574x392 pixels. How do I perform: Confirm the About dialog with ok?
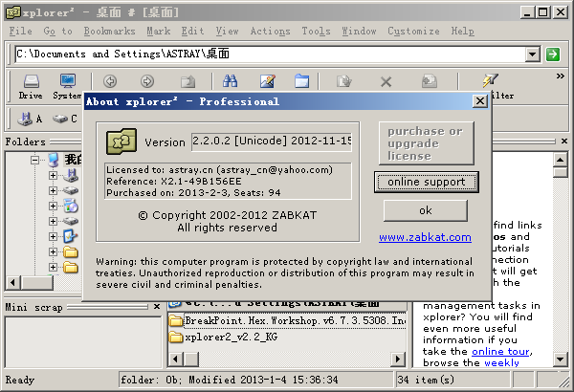pos(426,210)
